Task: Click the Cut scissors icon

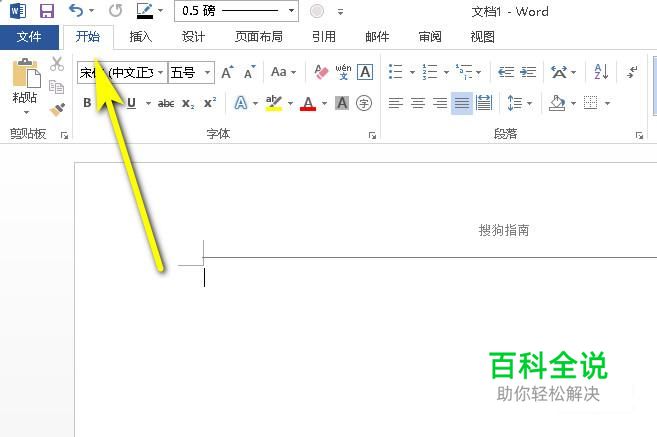Action: point(57,64)
